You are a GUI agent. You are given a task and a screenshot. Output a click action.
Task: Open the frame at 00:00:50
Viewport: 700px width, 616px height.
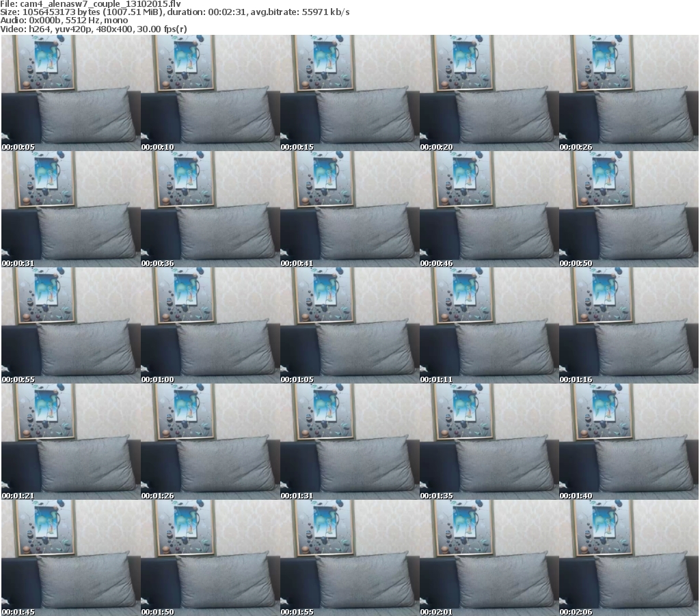pos(629,209)
